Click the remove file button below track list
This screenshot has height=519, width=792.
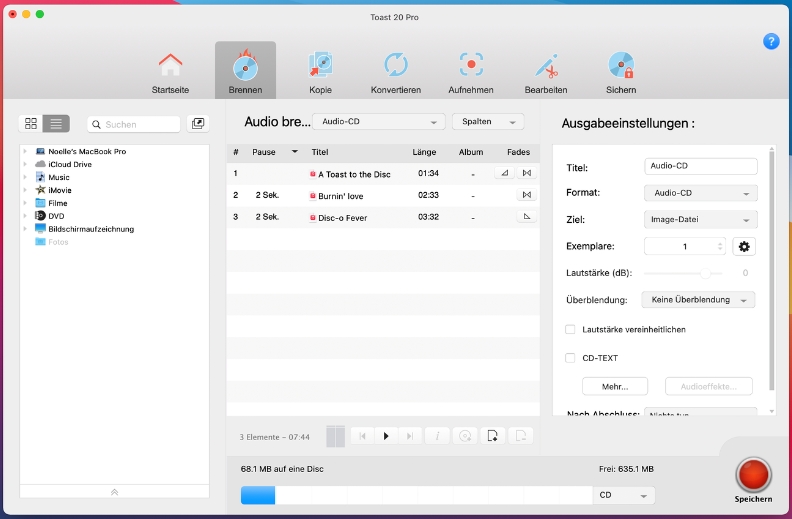coord(520,436)
